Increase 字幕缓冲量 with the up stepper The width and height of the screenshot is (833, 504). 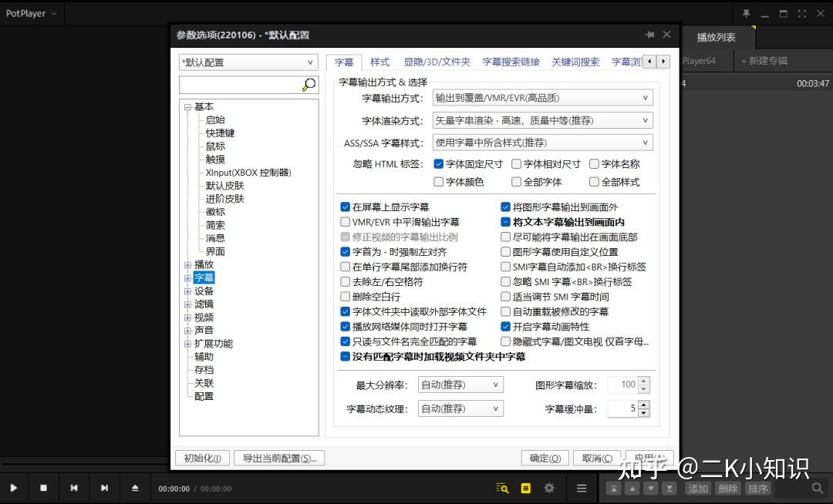(x=642, y=405)
